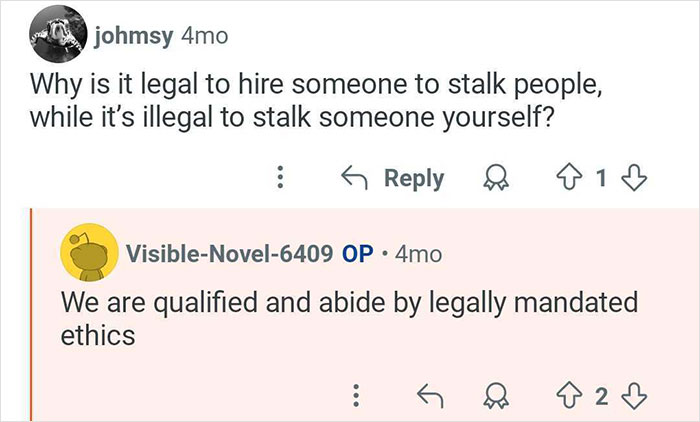This screenshot has height=422, width=700.
Task: Downvote Visible-Novel-6409's reply
Action: click(x=635, y=396)
